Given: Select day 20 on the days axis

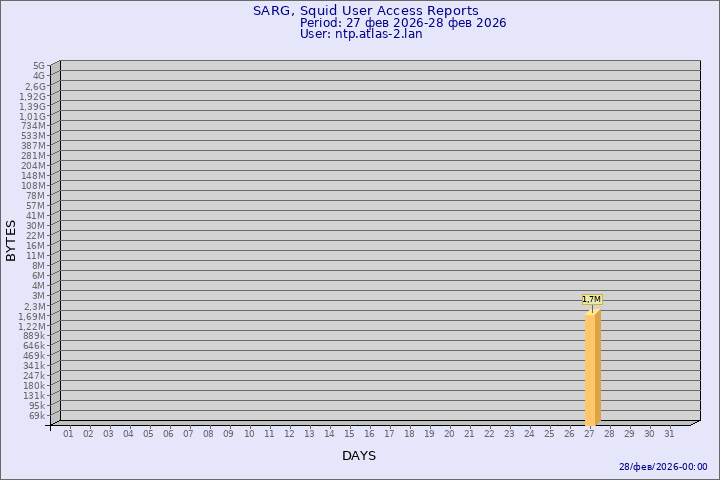Looking at the screenshot, I should (449, 433).
